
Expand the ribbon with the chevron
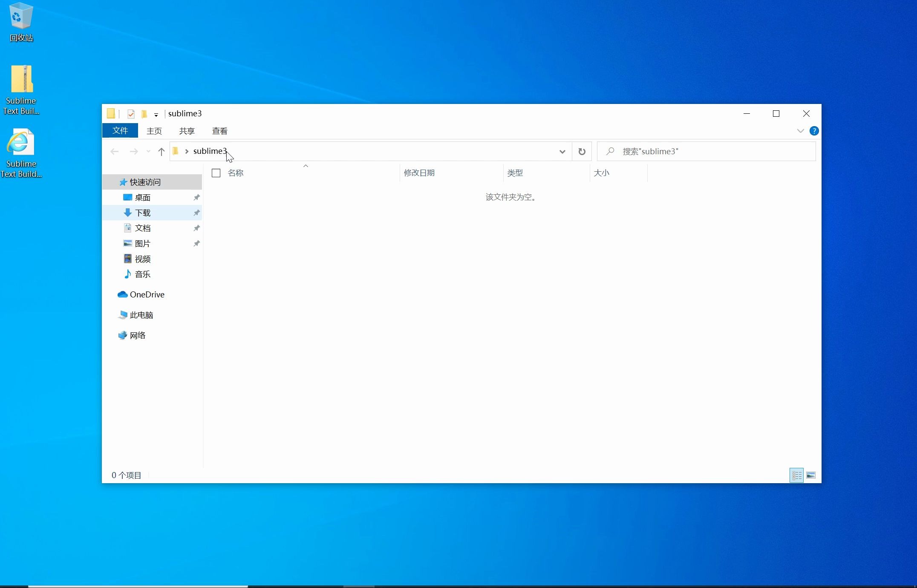point(800,131)
